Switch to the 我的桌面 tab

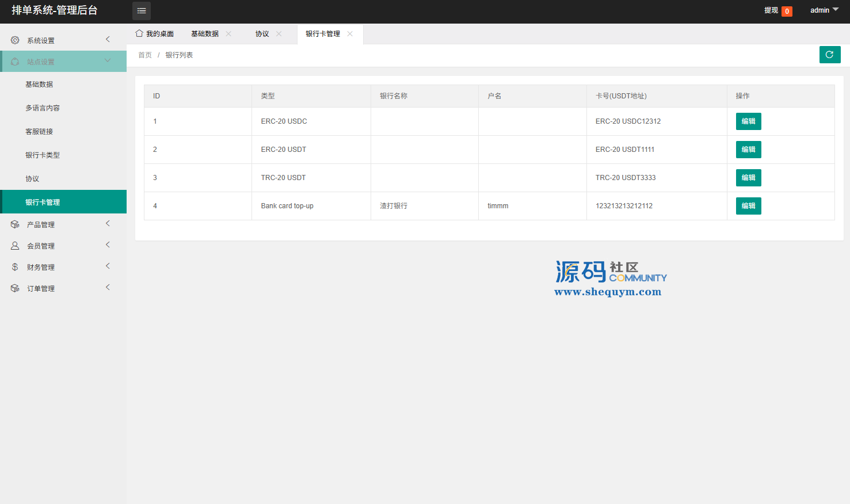click(x=155, y=34)
